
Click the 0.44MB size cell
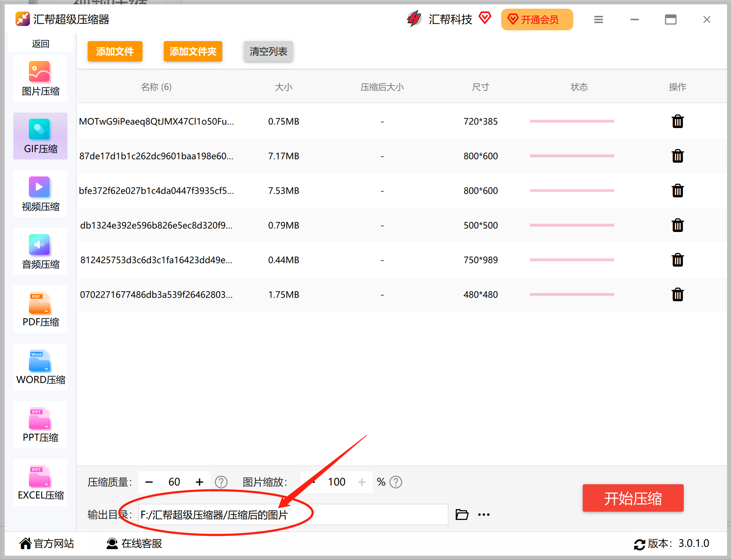(x=284, y=260)
